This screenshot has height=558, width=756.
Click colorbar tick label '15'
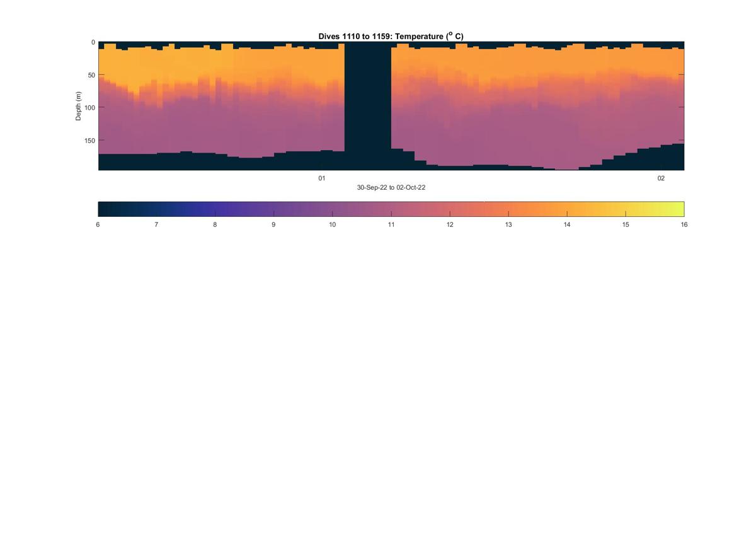[x=626, y=224]
